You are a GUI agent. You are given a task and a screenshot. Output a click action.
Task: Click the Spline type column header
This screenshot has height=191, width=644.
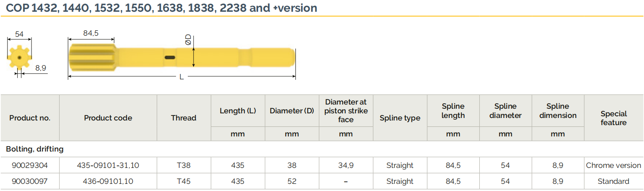point(400,118)
